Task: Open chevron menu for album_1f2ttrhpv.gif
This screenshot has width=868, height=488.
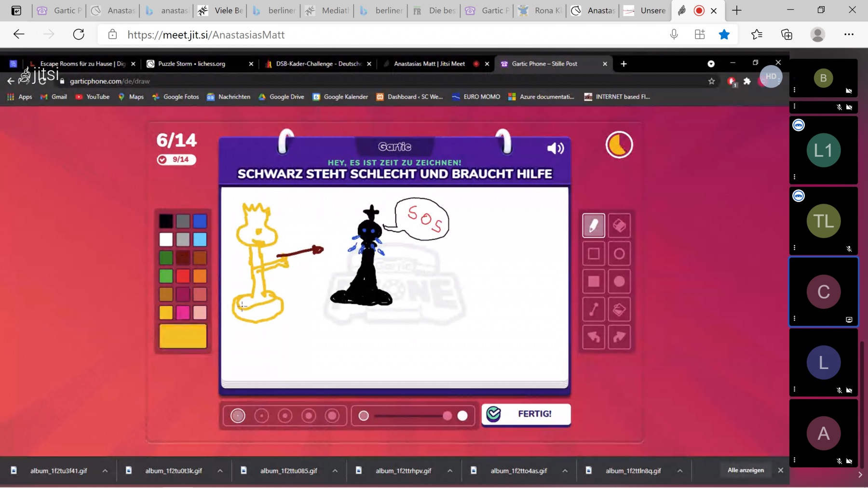Action: 450,471
